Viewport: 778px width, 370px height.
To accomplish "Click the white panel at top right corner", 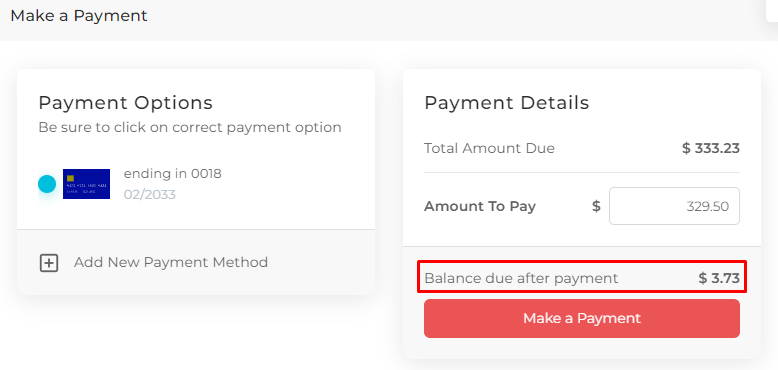I will [772, 10].
